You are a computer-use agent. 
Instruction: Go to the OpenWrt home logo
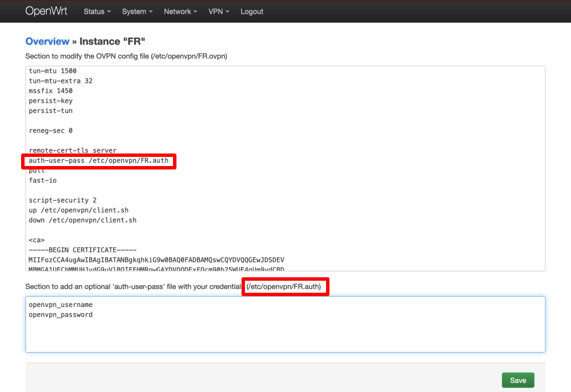(46, 11)
